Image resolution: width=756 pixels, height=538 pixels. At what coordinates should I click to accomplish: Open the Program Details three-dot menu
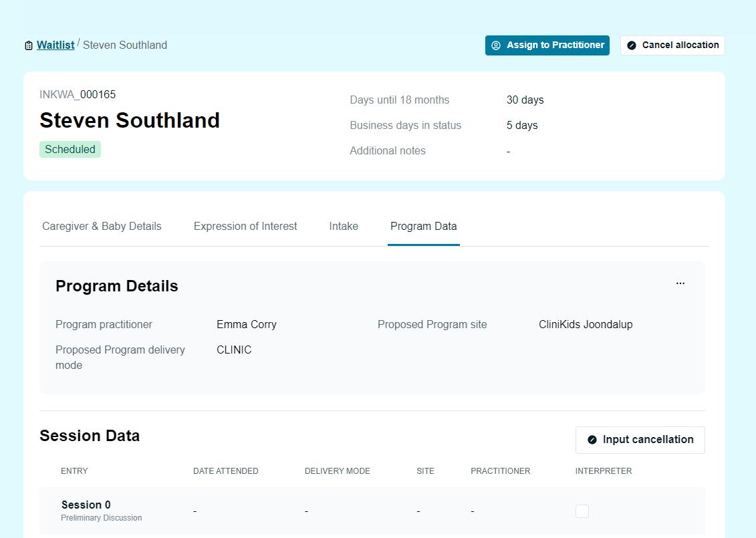pyautogui.click(x=680, y=283)
